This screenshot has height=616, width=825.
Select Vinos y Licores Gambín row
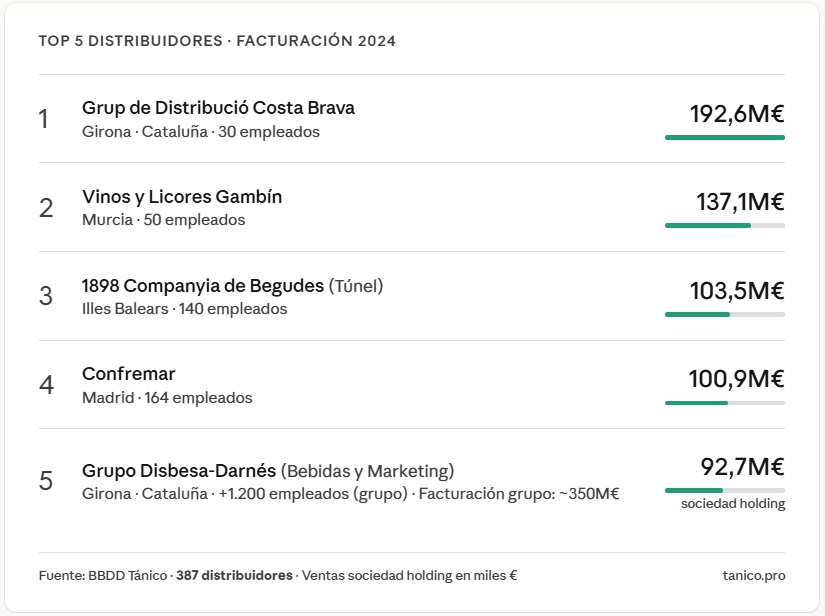[x=411, y=207]
